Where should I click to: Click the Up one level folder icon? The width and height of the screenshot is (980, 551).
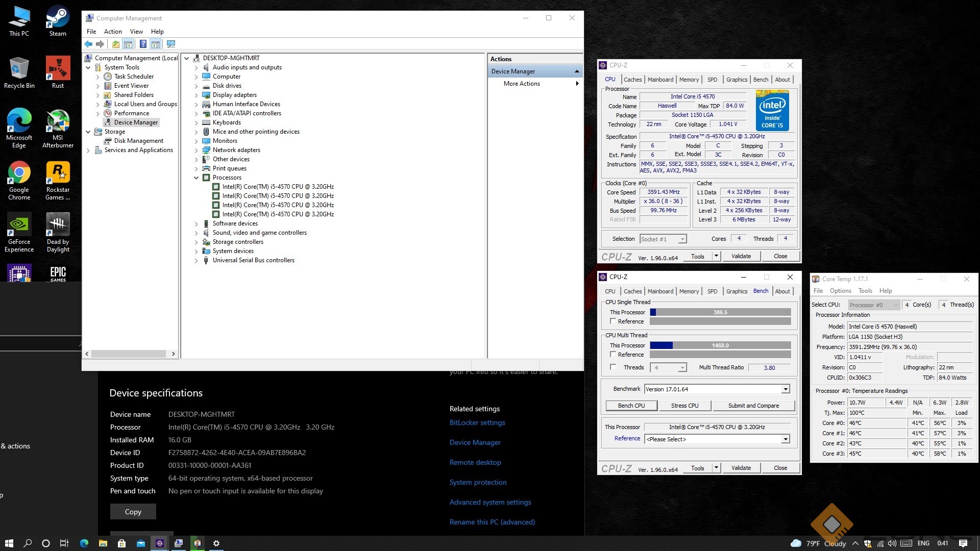(116, 44)
